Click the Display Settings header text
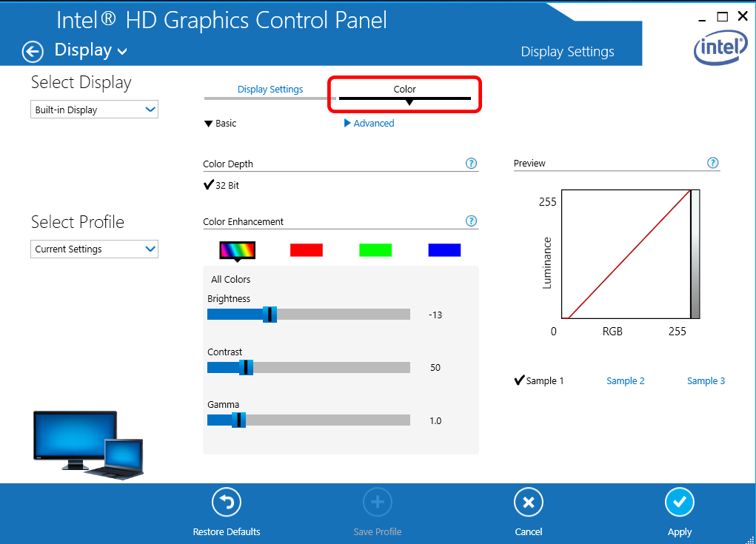 coord(567,52)
